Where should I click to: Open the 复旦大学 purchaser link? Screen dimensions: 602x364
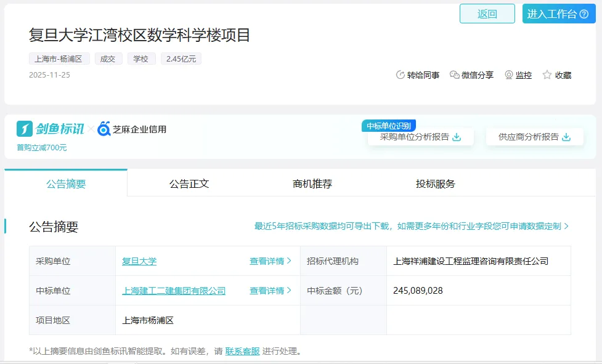coord(139,261)
